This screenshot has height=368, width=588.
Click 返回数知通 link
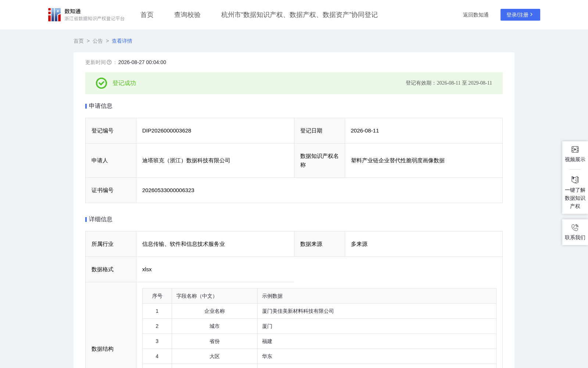[x=476, y=15]
